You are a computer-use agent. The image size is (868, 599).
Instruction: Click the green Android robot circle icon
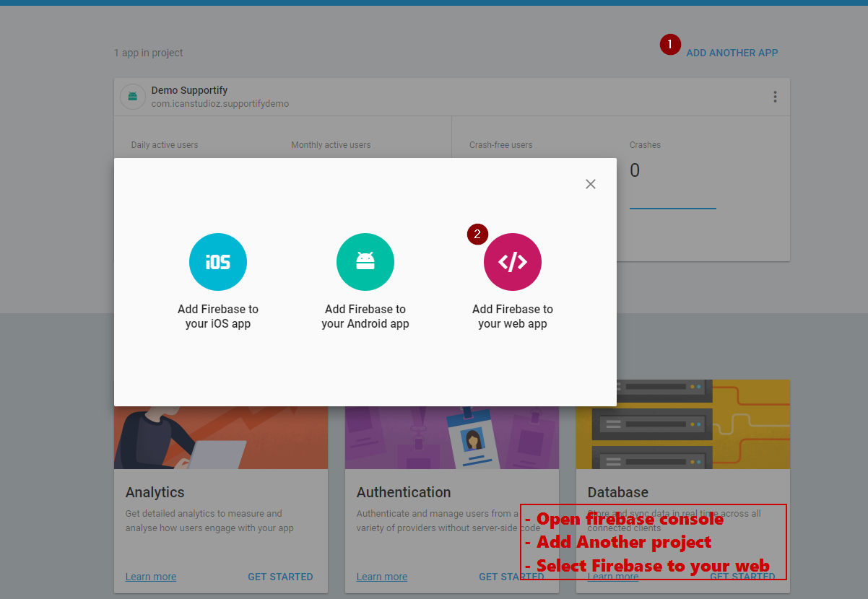(365, 262)
